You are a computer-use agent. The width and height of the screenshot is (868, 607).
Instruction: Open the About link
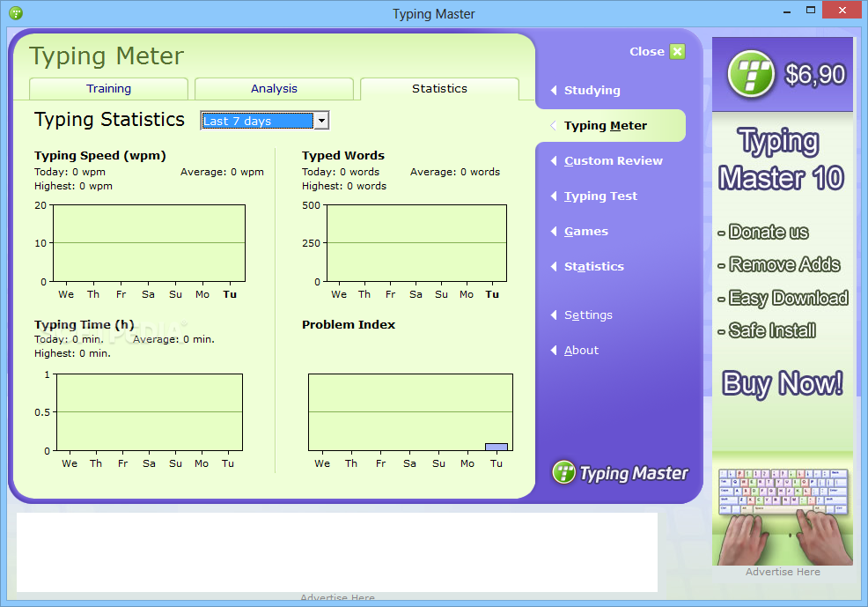pos(581,350)
